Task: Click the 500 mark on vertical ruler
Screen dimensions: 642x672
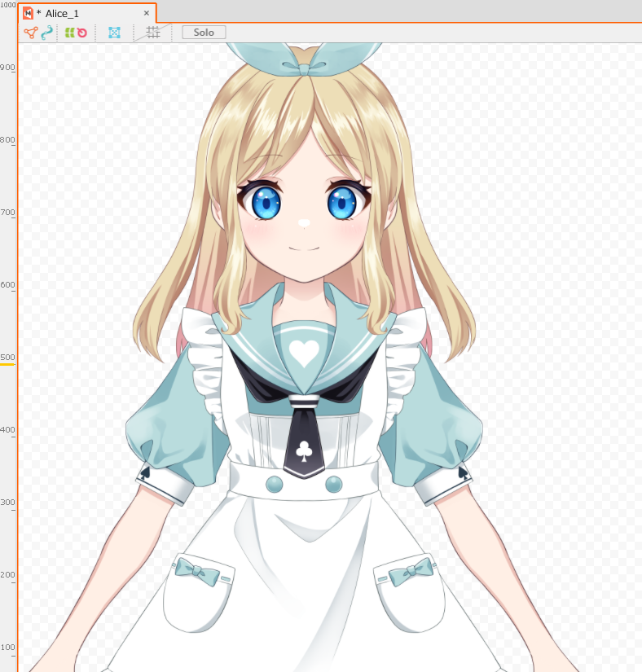Action: coord(7,358)
